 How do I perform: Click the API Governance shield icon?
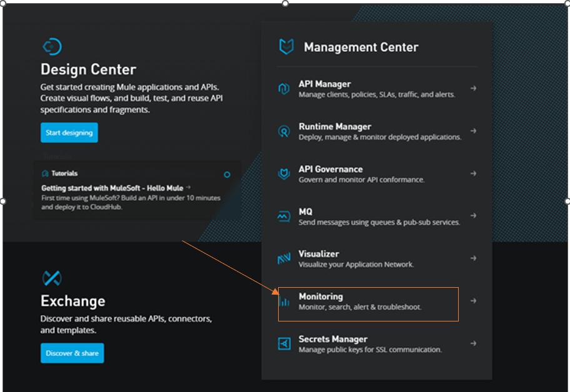[284, 174]
